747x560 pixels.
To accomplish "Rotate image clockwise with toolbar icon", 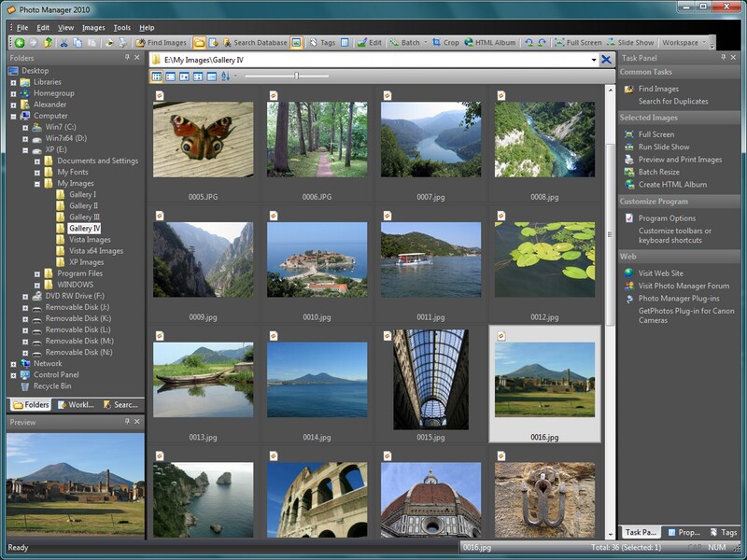I will [x=543, y=42].
